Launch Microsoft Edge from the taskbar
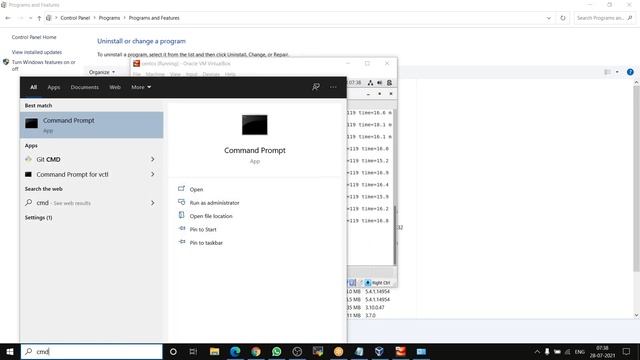The image size is (640, 360). 235,351
